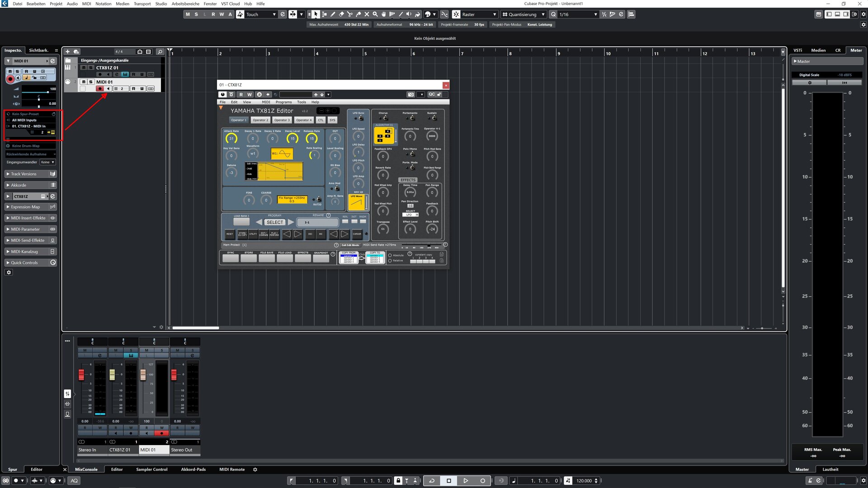Open inspector settings gear icon
The image size is (868, 488).
[x=9, y=272]
